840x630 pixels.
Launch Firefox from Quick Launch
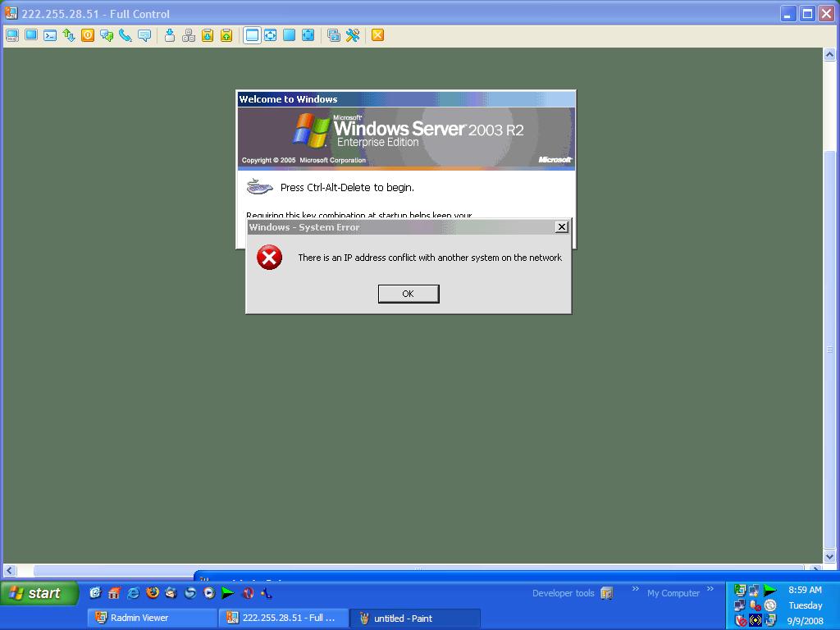[153, 593]
